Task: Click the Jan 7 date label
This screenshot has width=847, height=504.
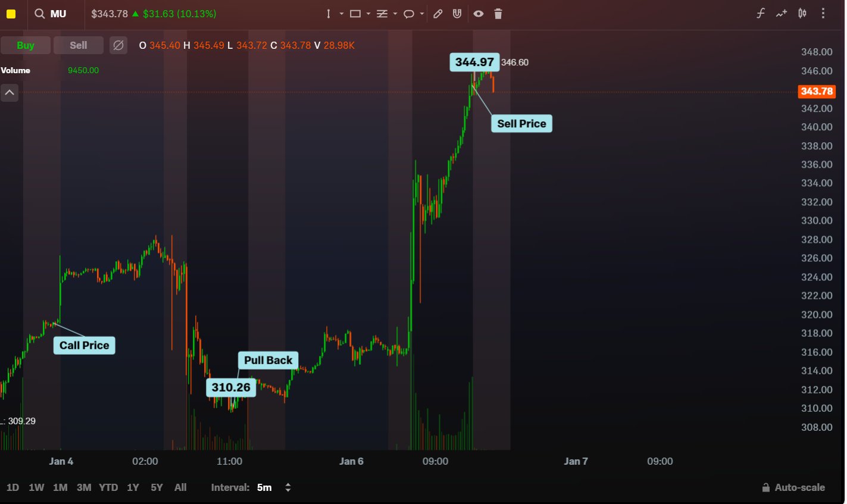Action: click(576, 461)
